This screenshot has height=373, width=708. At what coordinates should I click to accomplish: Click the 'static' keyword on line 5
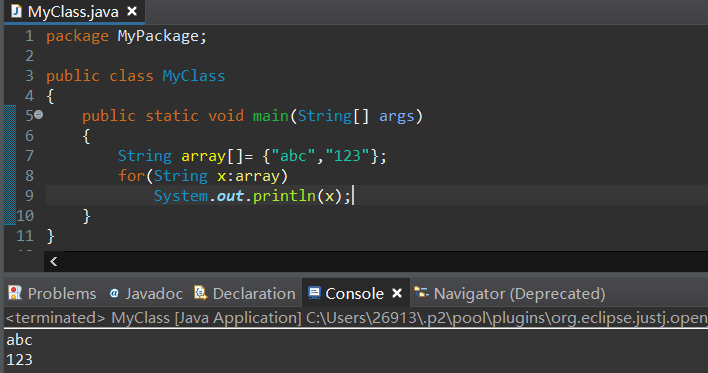[x=172, y=116]
